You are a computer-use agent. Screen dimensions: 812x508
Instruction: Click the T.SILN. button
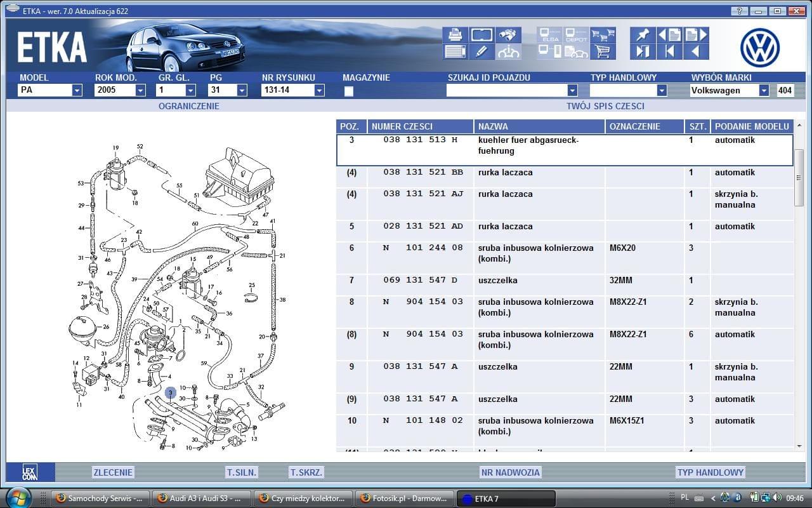click(x=242, y=472)
